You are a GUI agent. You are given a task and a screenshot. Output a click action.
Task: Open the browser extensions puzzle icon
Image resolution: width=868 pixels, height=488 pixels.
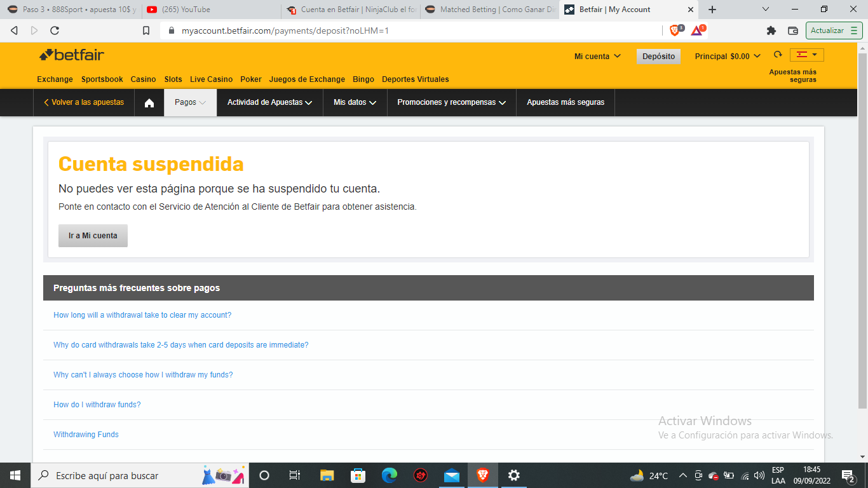click(x=771, y=30)
